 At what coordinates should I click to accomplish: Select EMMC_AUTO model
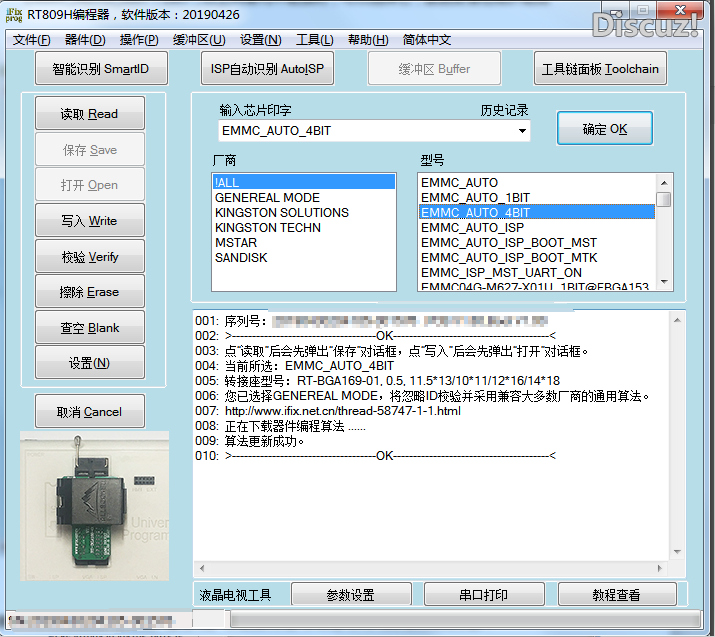(537, 182)
